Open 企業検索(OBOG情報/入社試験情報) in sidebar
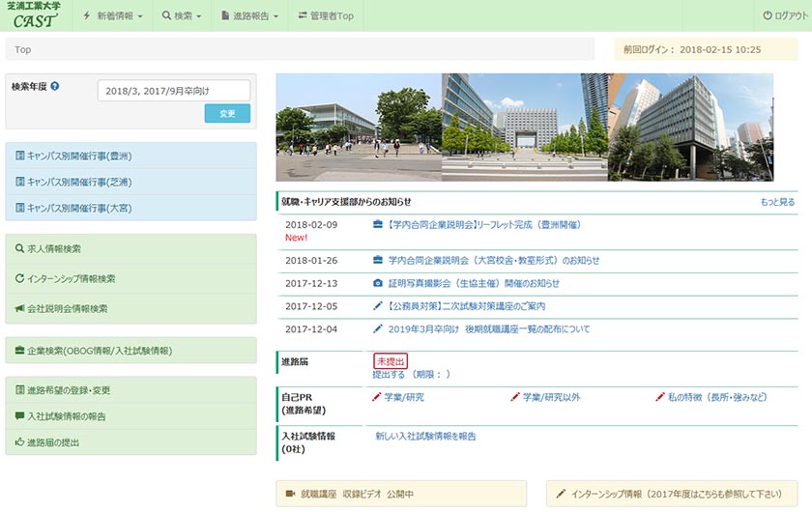Image resolution: width=812 pixels, height=512 pixels. pos(100,351)
